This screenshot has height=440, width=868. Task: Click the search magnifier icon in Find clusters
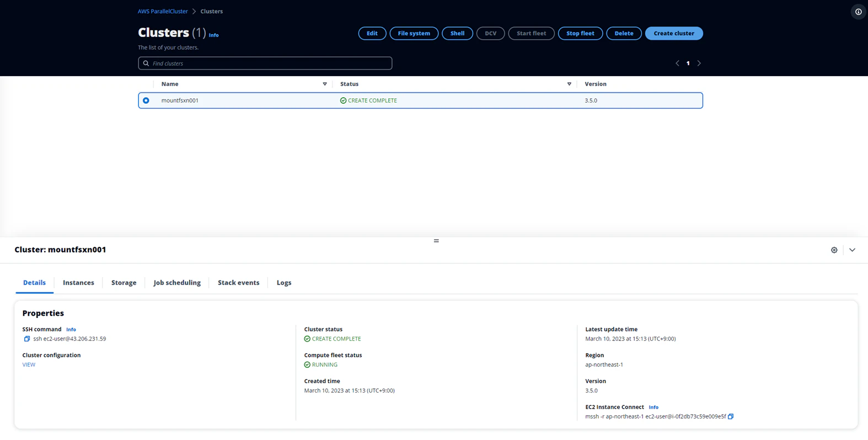coord(146,63)
